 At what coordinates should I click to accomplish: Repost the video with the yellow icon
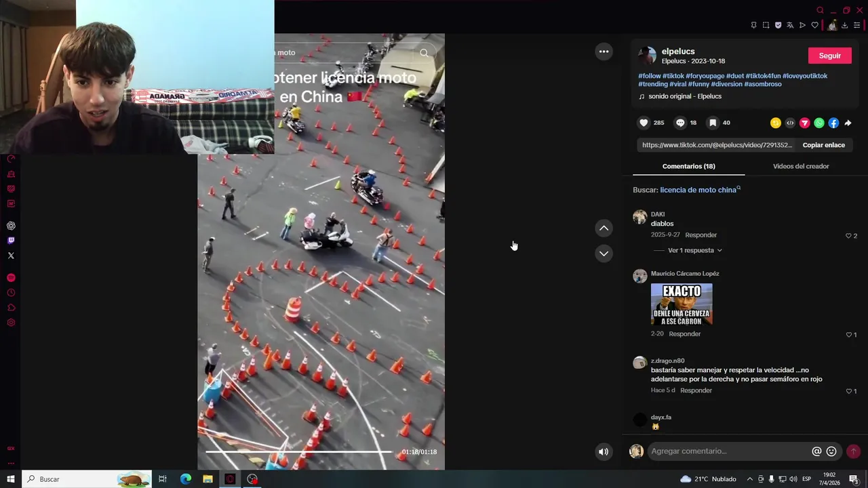776,123
